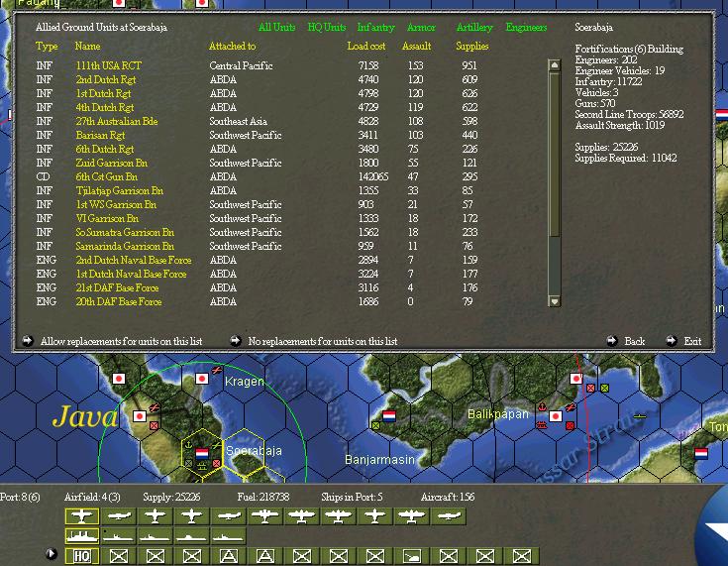Select the highlighted battleship icon in ship row

coord(81,536)
